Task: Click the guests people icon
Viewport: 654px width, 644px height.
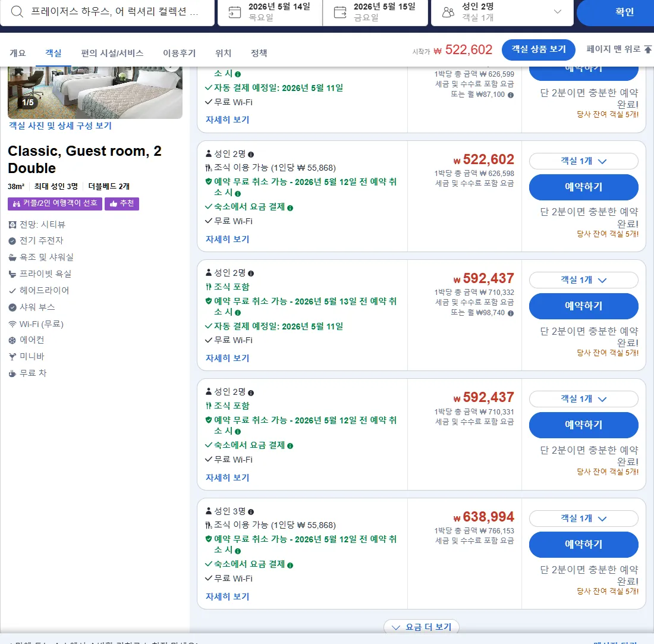Action: (448, 12)
